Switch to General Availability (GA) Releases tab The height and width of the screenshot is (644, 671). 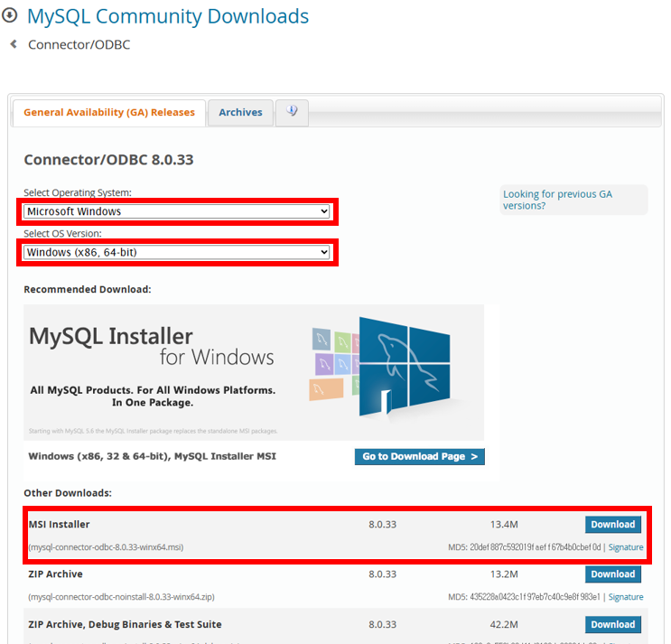pyautogui.click(x=109, y=113)
